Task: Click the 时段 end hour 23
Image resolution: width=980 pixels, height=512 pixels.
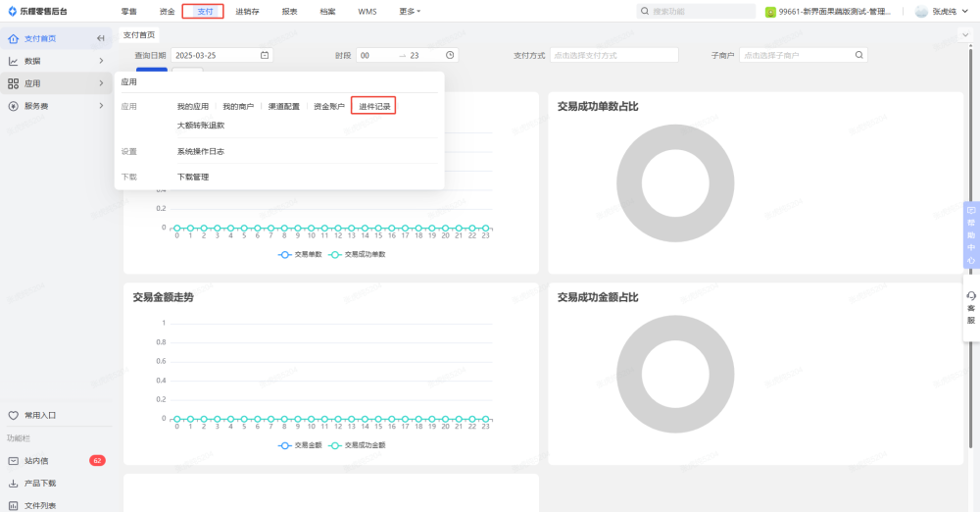Action: click(x=415, y=55)
